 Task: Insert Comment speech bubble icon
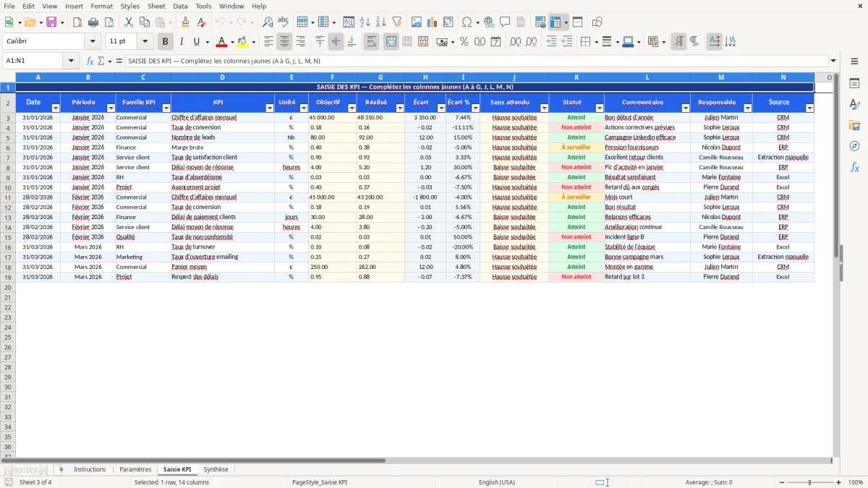click(x=505, y=22)
